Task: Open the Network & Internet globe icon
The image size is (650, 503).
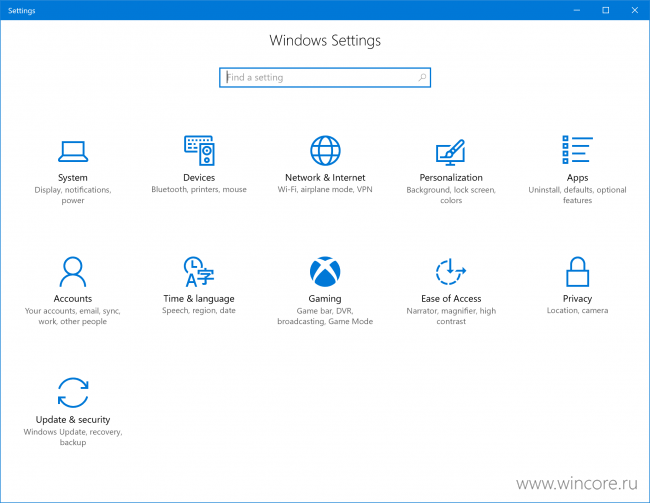Action: coord(325,151)
